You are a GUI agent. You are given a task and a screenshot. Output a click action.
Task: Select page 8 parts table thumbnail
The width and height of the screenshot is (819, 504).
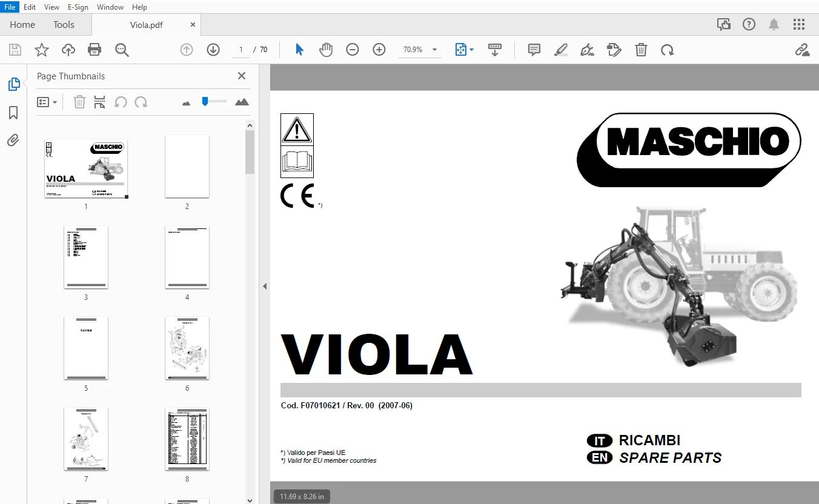coord(187,439)
